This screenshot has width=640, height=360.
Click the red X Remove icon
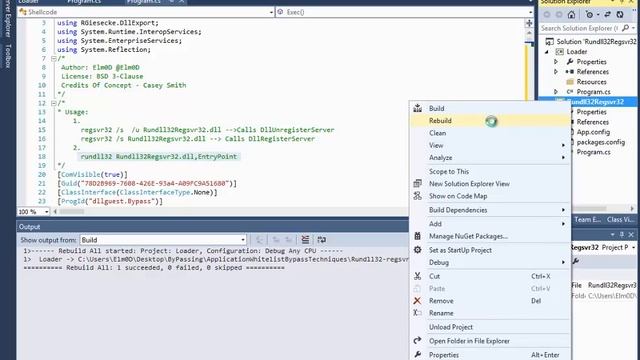417,301
